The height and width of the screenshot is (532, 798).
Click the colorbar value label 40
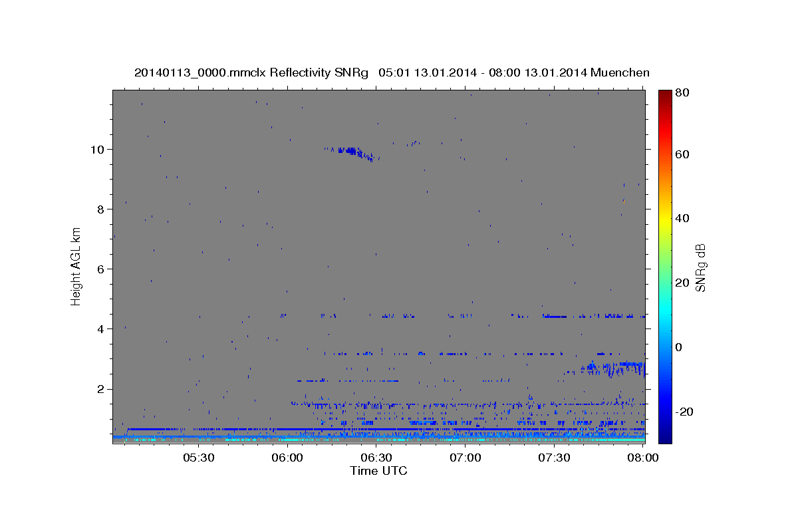point(682,218)
